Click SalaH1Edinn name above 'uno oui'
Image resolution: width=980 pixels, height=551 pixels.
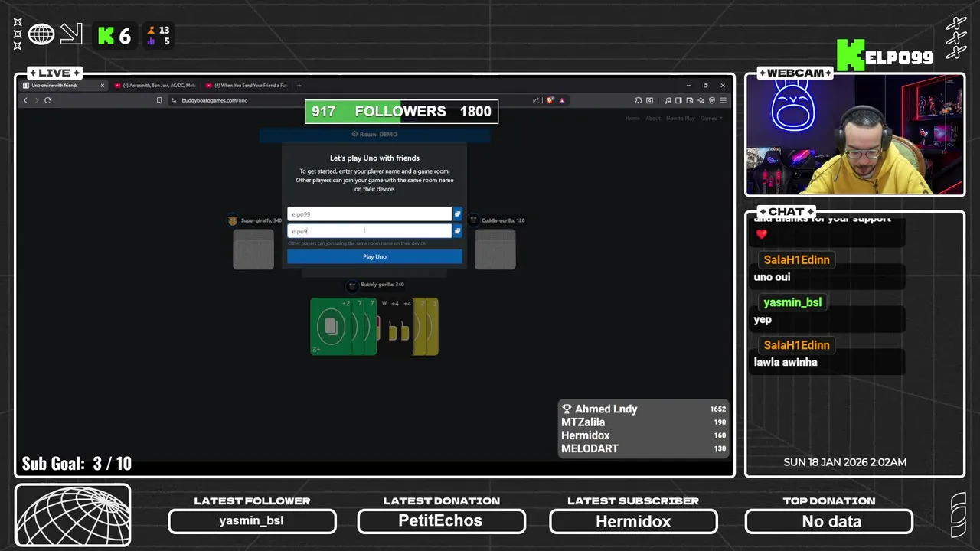point(796,260)
